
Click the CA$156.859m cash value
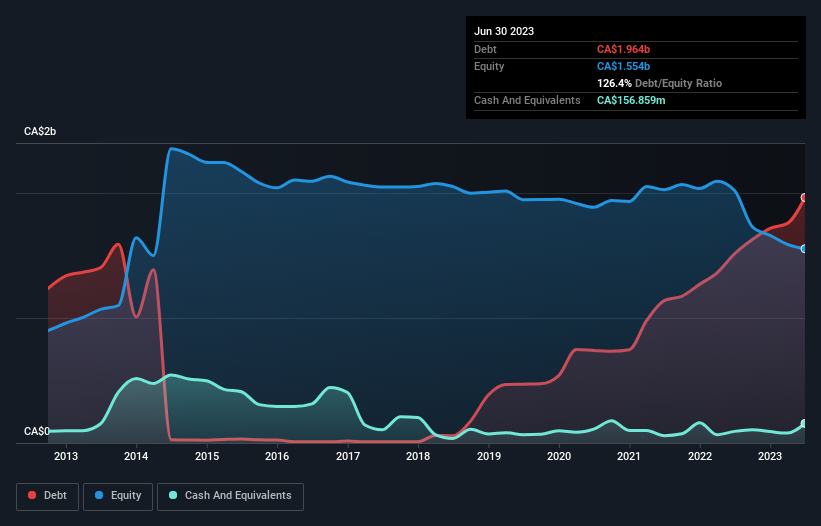point(631,100)
